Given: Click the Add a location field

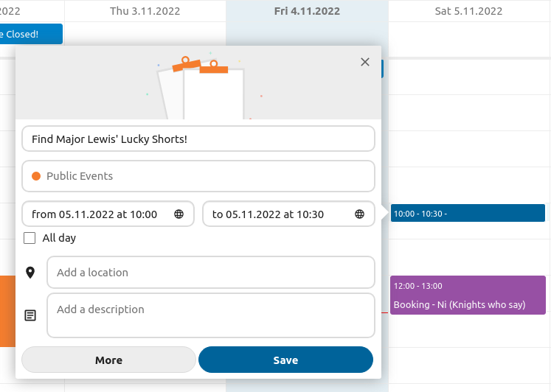Looking at the screenshot, I should click(210, 273).
